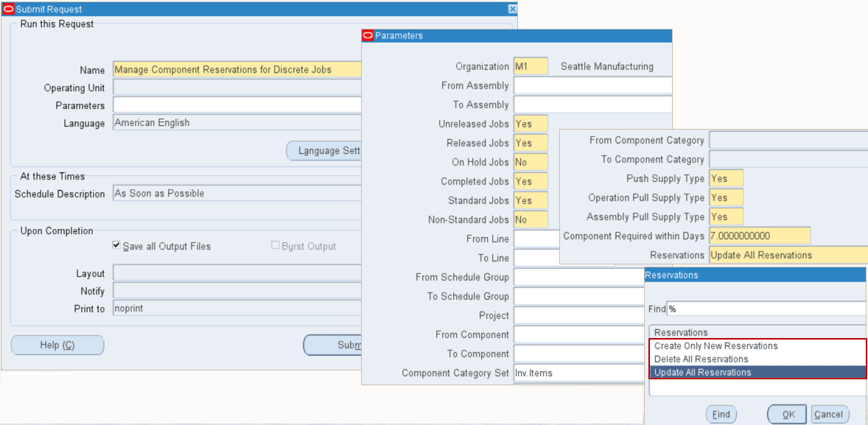Click the Non-Standard Jobs field
Viewport: 868px width, 425px height.
point(531,219)
